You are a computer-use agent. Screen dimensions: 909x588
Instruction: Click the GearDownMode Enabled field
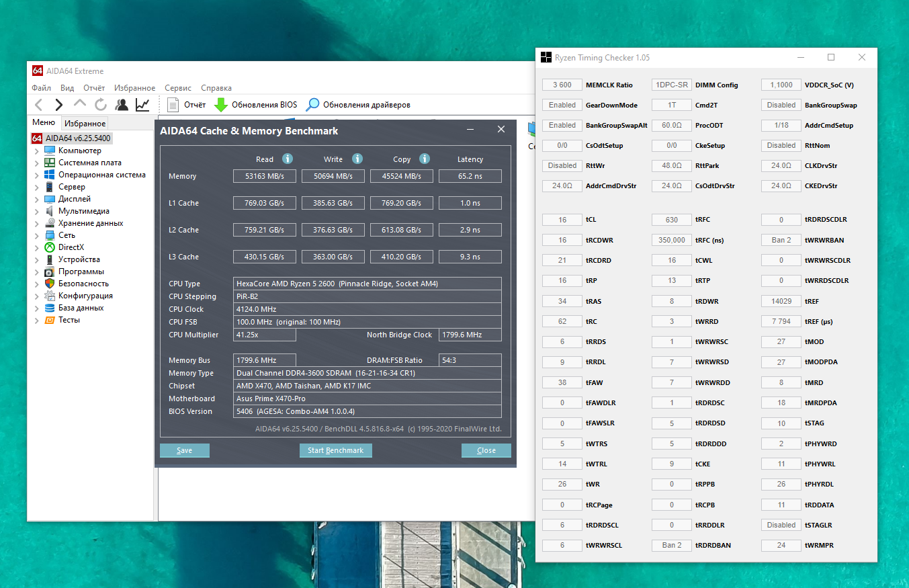click(x=562, y=105)
